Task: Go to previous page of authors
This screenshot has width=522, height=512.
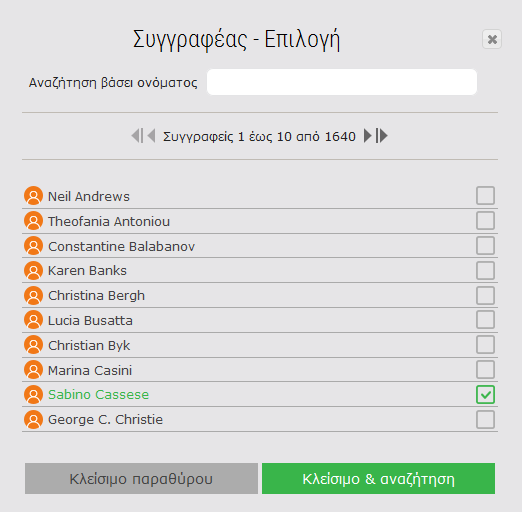Action: pyautogui.click(x=151, y=136)
